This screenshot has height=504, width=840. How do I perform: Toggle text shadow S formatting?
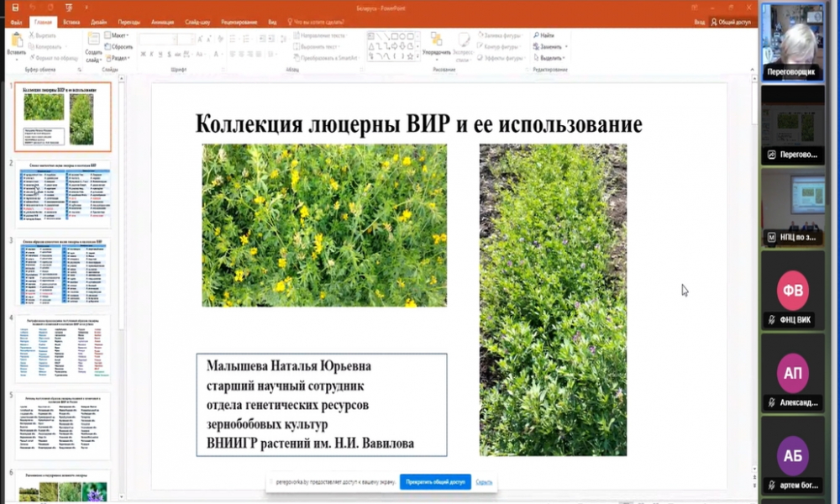(169, 54)
